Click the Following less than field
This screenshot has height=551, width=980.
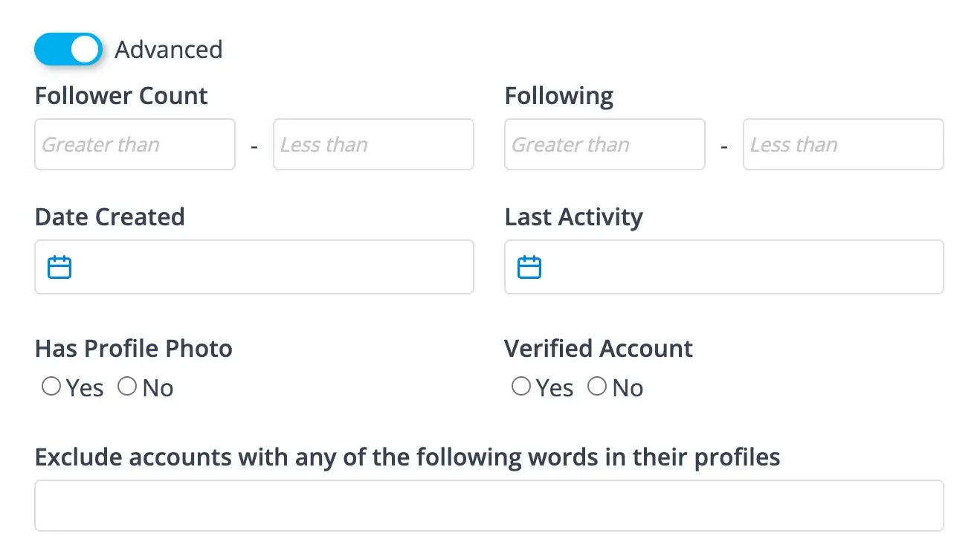pyautogui.click(x=843, y=144)
